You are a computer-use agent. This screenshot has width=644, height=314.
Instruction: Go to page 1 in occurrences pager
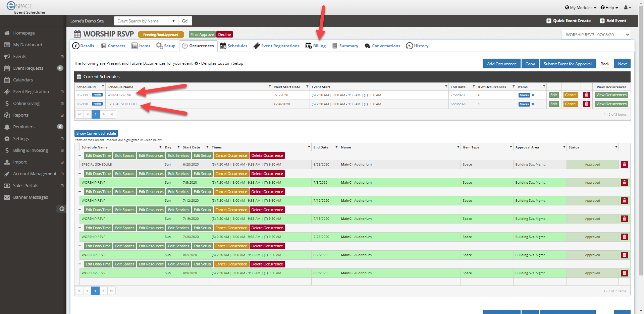click(x=95, y=291)
